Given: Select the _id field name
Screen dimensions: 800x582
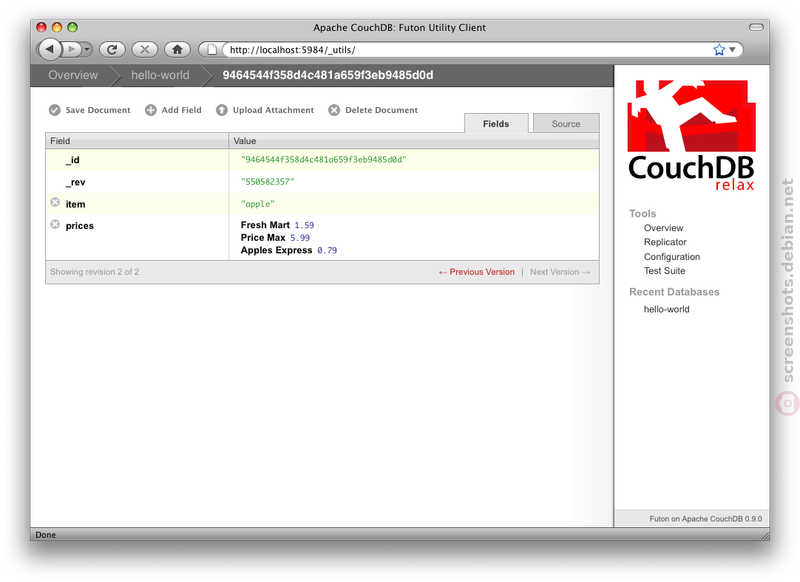Looking at the screenshot, I should click(x=73, y=160).
